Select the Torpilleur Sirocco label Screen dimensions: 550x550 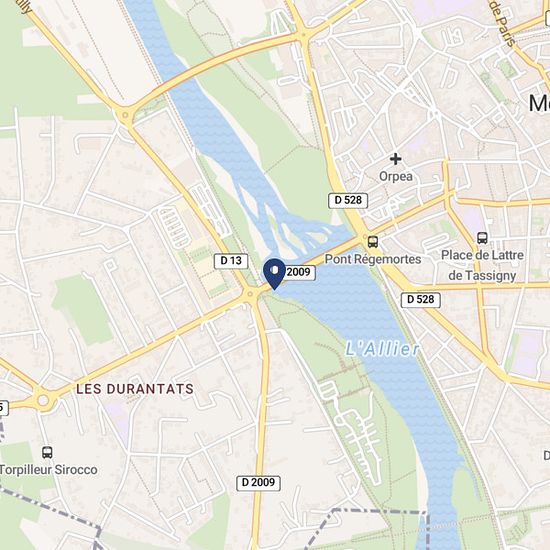[x=48, y=470]
